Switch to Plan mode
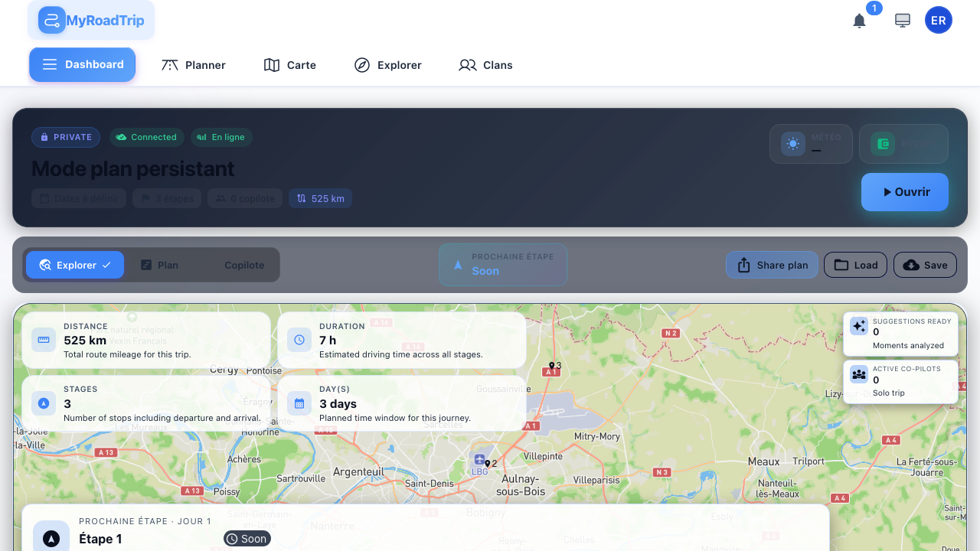Image resolution: width=980 pixels, height=551 pixels. 159,265
